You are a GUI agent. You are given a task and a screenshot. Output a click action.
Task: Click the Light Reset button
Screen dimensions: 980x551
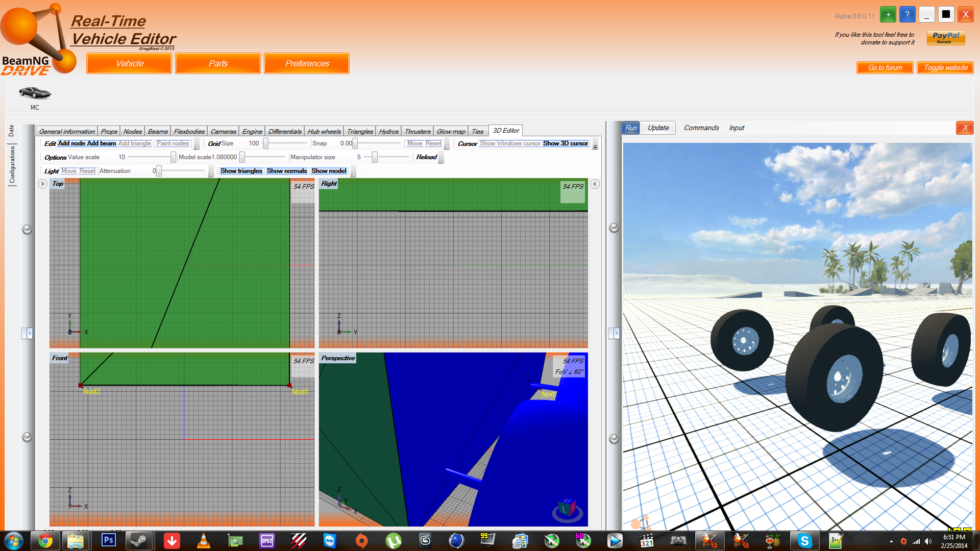coord(87,171)
